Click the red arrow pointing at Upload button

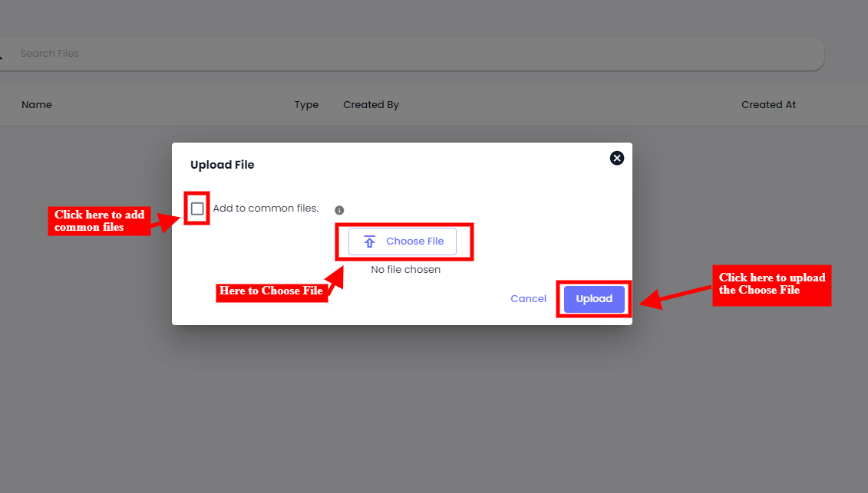[x=675, y=296]
